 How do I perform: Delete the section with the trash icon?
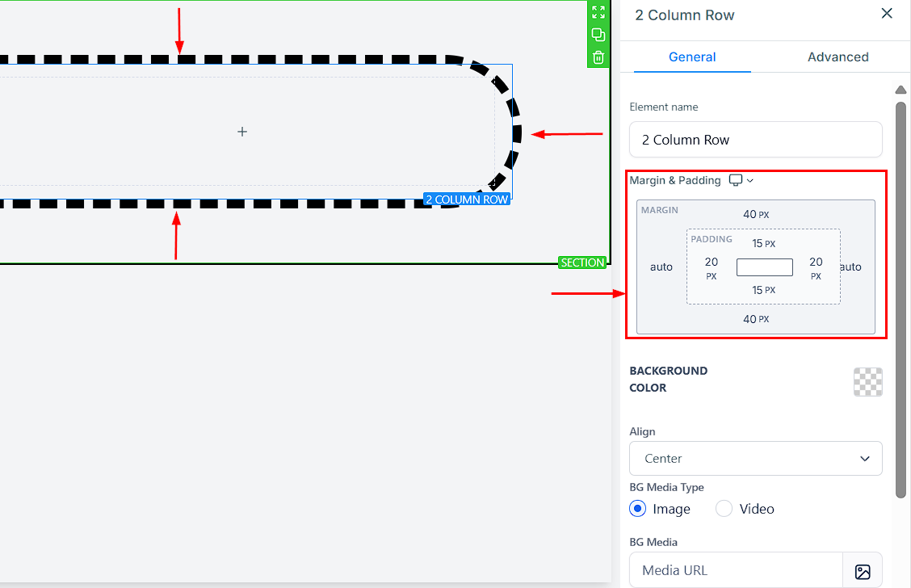[598, 57]
